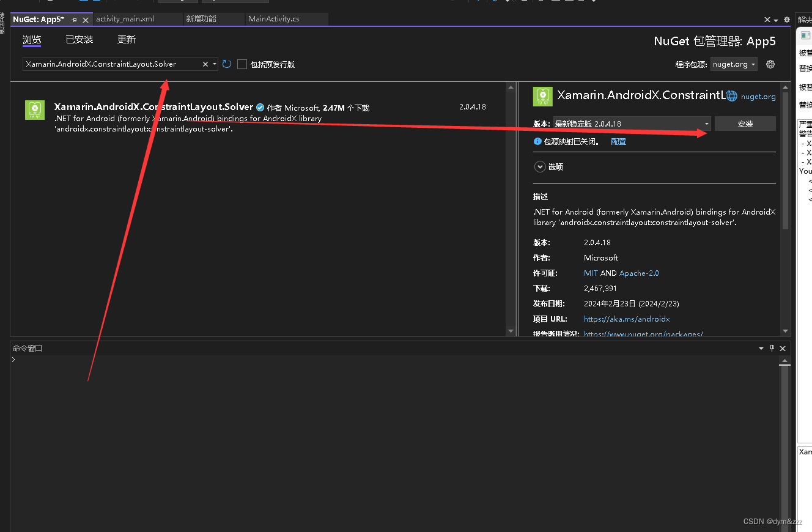Close the active document with top-right X
This screenshot has height=532, width=812.
click(767, 20)
